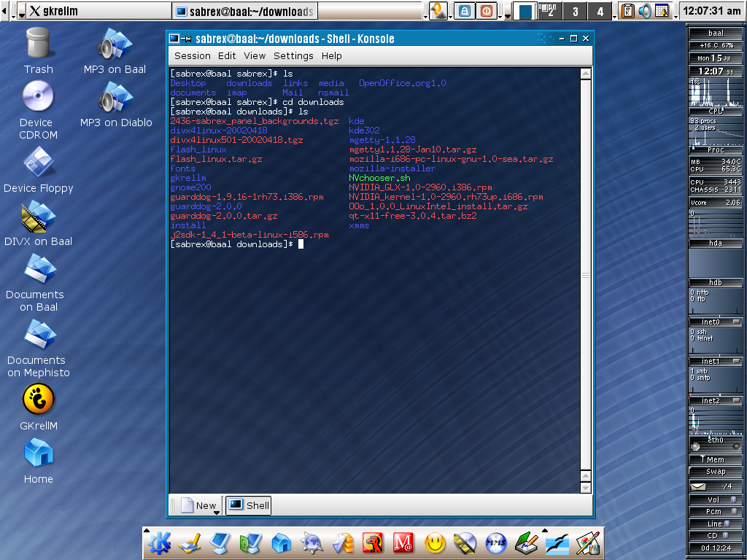Launch the film reel CD player dock icon
Viewport: 747px width, 560px height.
click(465, 542)
